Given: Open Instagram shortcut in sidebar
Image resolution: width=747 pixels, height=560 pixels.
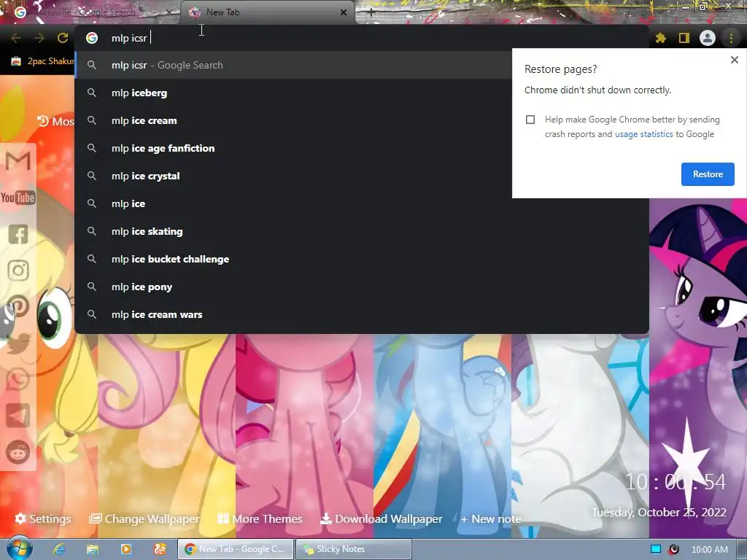Looking at the screenshot, I should pos(18,270).
